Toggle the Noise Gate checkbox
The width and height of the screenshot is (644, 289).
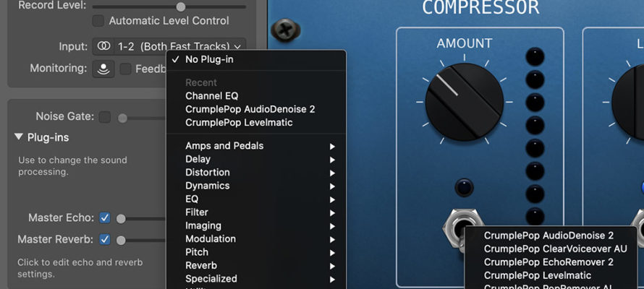point(105,117)
